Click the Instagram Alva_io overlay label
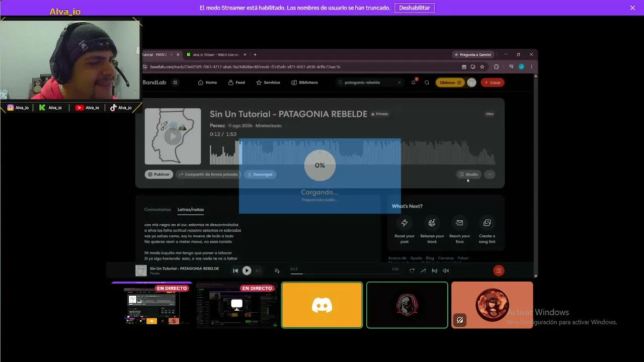Image resolution: width=644 pixels, height=362 pixels. click(18, 108)
